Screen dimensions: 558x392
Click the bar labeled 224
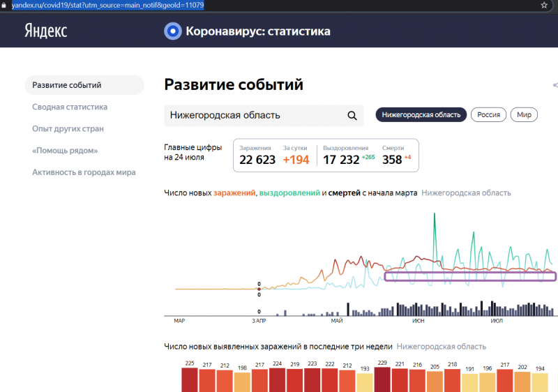pyautogui.click(x=277, y=380)
